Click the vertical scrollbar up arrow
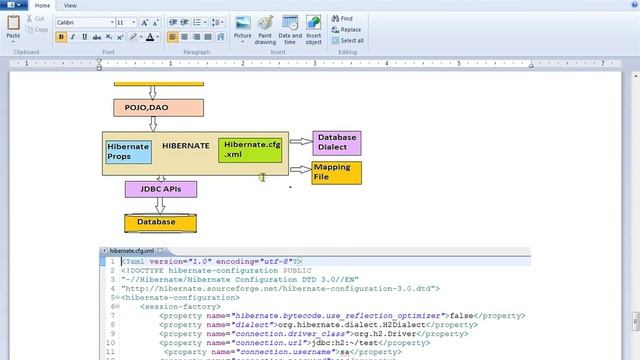This screenshot has width=640, height=360. (636, 76)
